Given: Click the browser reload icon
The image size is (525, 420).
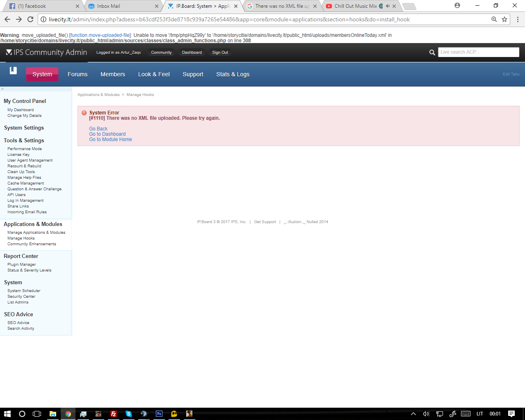Looking at the screenshot, I should pyautogui.click(x=30, y=19).
